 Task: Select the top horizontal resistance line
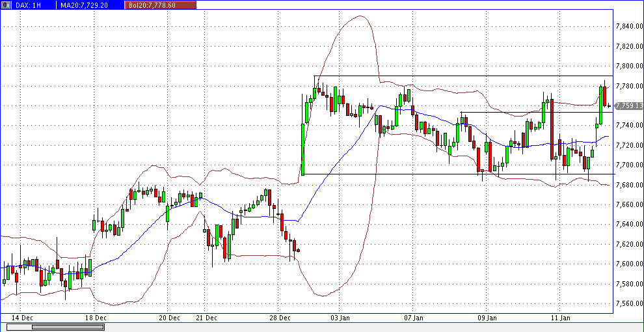click(455, 76)
